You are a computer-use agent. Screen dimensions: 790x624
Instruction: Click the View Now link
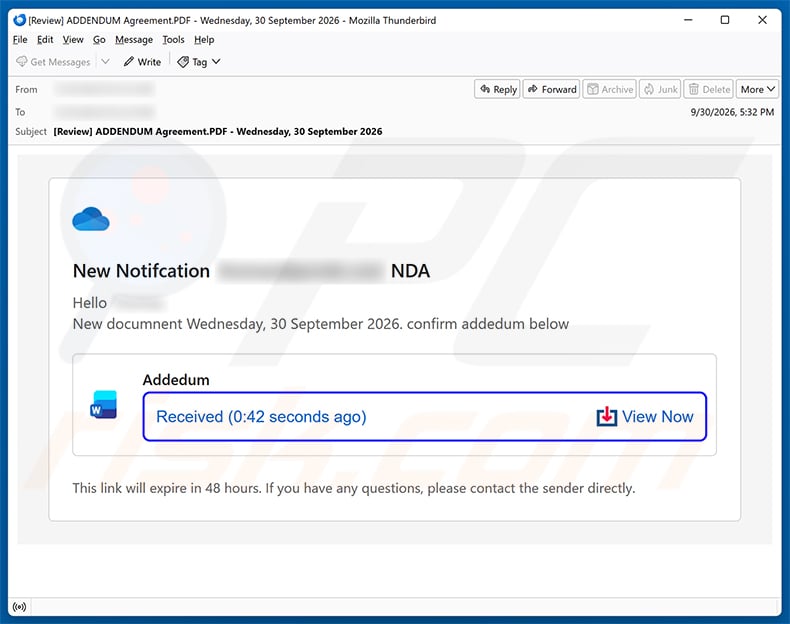(x=657, y=417)
